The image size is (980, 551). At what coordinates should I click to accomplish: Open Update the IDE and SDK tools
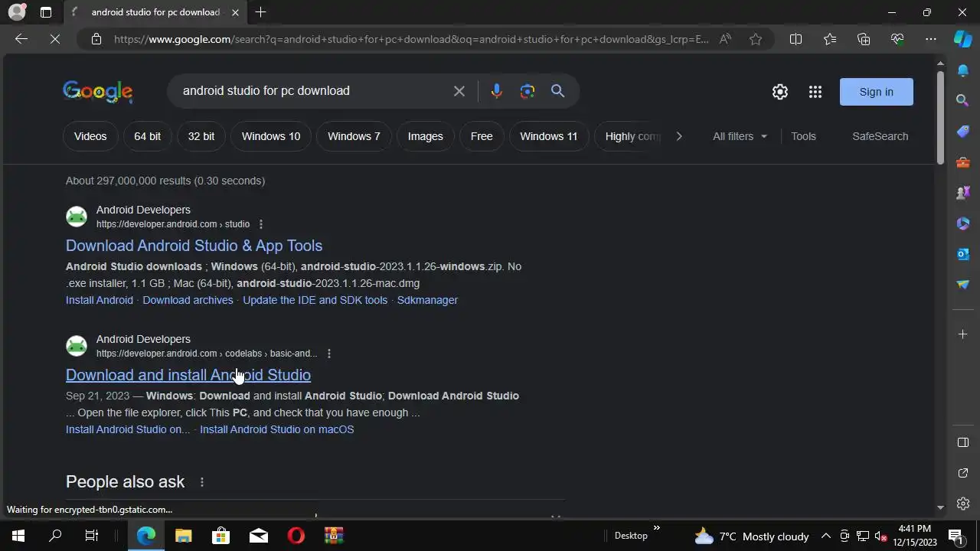click(315, 300)
